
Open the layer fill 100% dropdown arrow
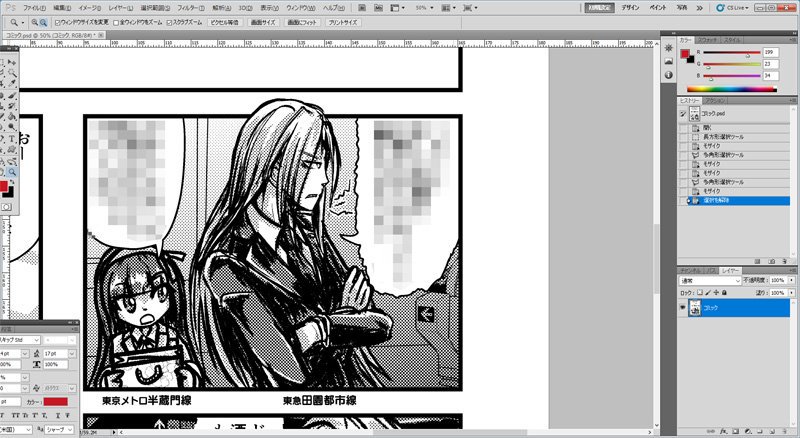point(791,293)
